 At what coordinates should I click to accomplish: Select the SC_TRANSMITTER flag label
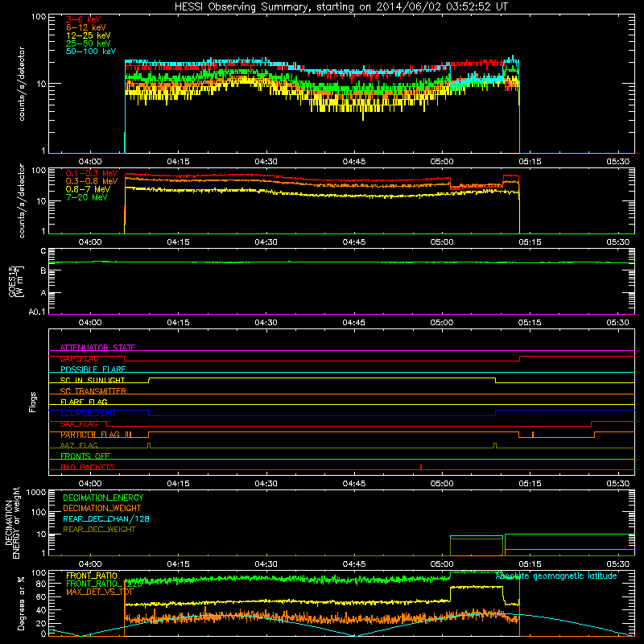tap(93, 391)
